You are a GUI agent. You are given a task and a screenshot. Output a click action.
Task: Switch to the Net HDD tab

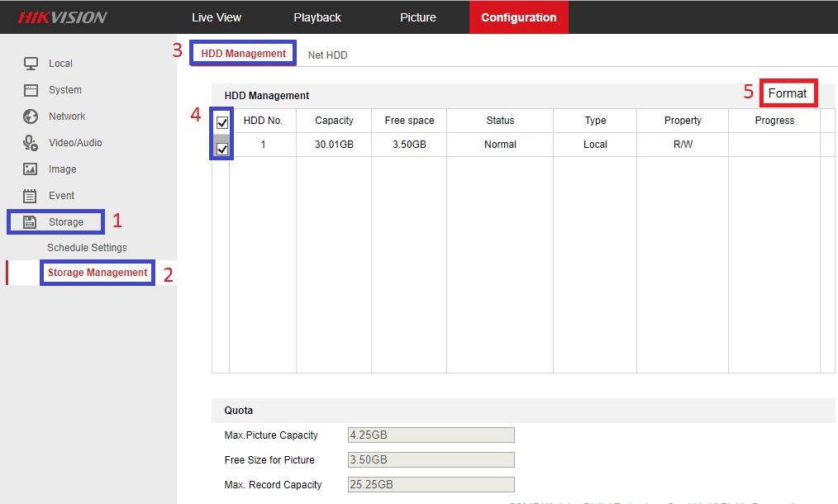pyautogui.click(x=327, y=55)
